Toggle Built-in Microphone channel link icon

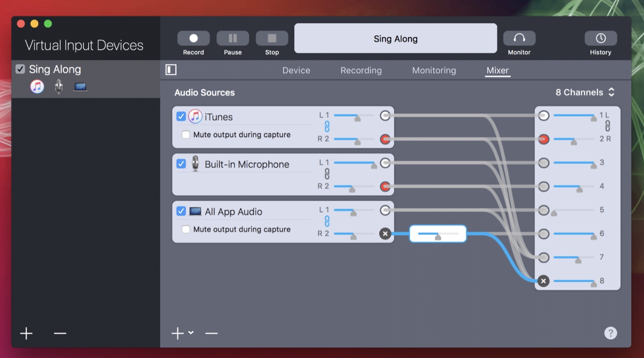[327, 174]
